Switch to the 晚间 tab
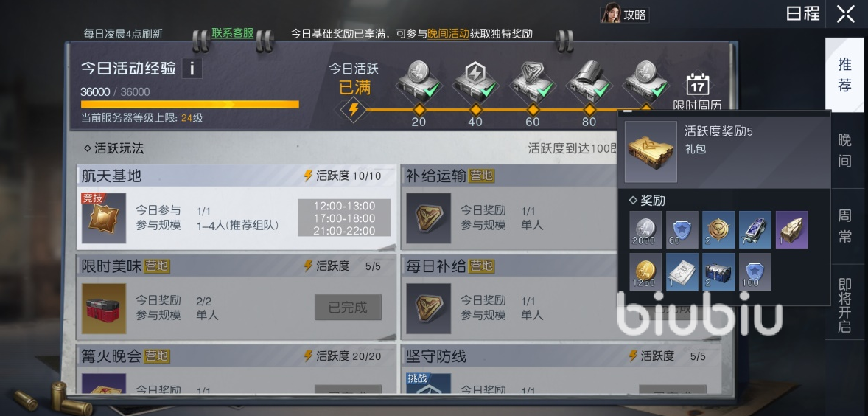Screen dimensions: 868x416 tap(844, 150)
